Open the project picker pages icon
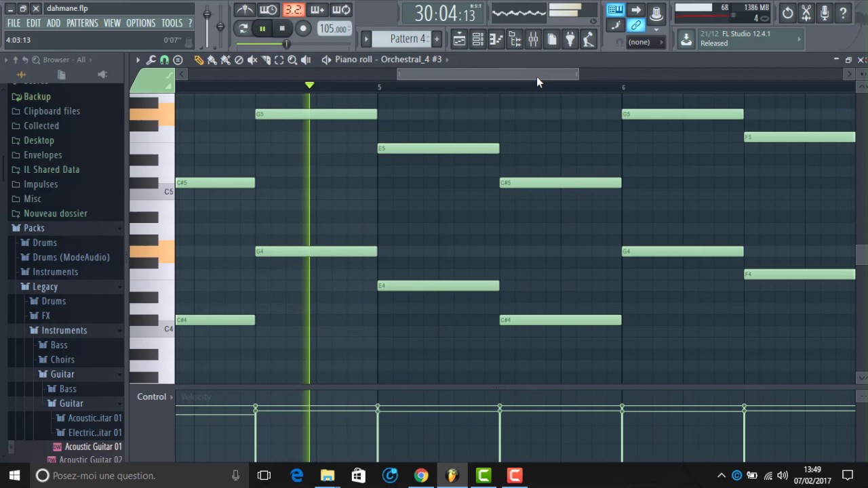 552,39
